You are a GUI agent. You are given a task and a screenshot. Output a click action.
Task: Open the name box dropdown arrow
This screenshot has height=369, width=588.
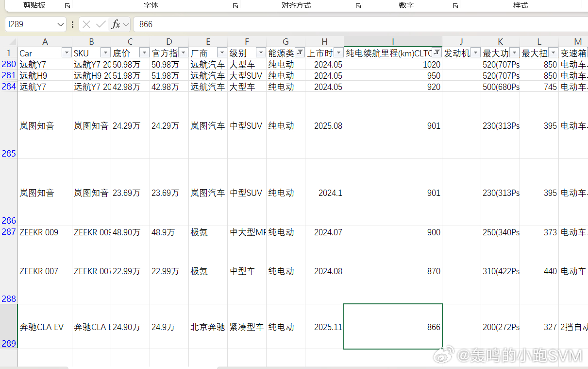tap(61, 24)
